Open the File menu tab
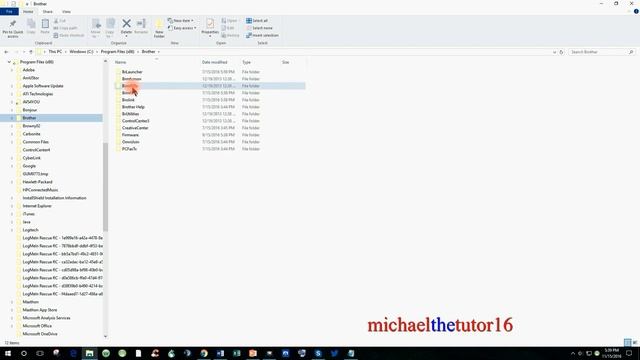This screenshot has height=360, width=640. tap(9, 12)
